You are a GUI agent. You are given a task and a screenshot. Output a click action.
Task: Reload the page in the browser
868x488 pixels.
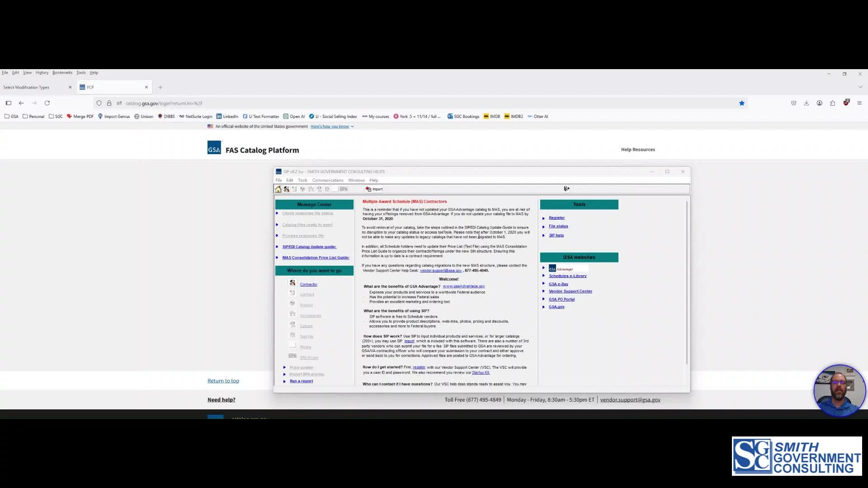tap(47, 103)
